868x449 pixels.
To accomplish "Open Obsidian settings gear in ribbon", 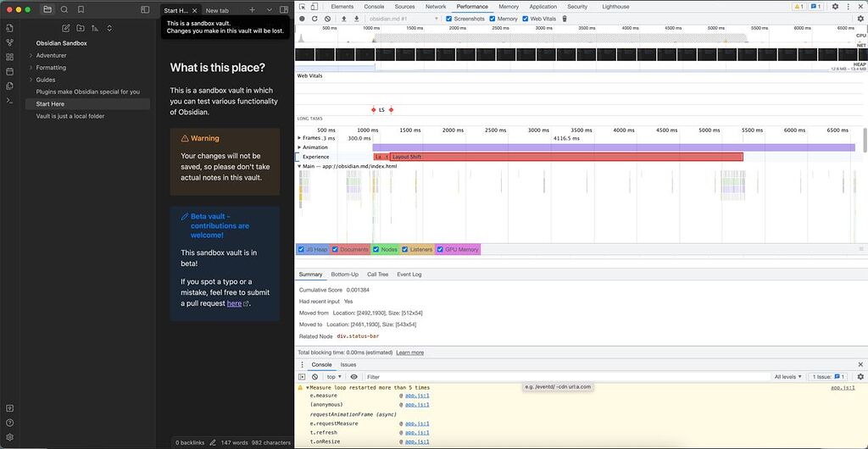I will click(9, 437).
